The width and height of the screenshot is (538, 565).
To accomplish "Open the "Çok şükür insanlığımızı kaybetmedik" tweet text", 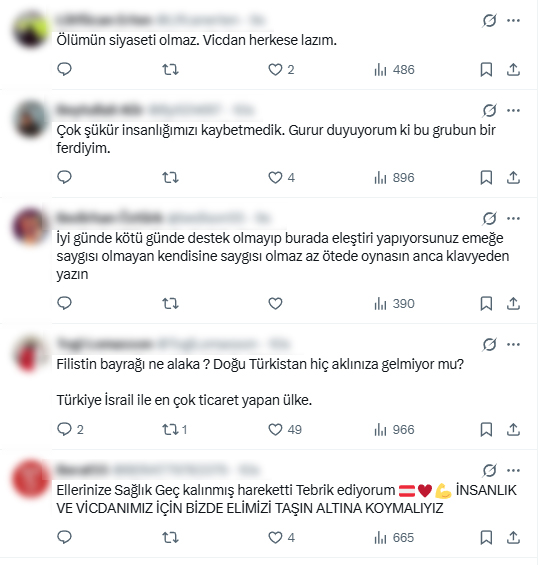I will pyautogui.click(x=276, y=139).
